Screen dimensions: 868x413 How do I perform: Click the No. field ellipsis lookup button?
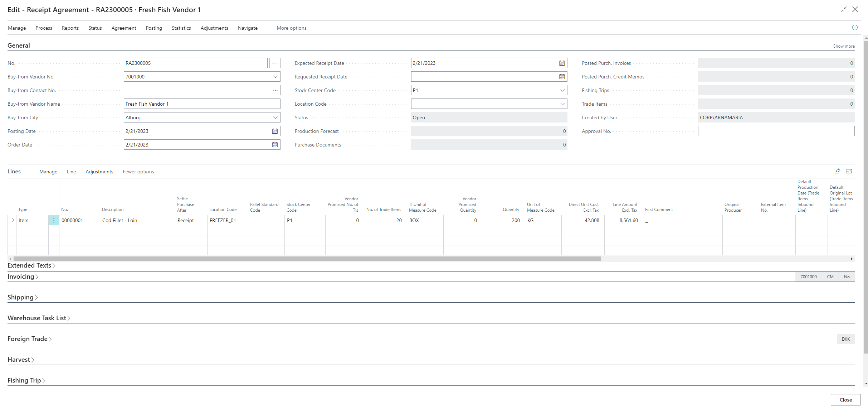pos(275,63)
